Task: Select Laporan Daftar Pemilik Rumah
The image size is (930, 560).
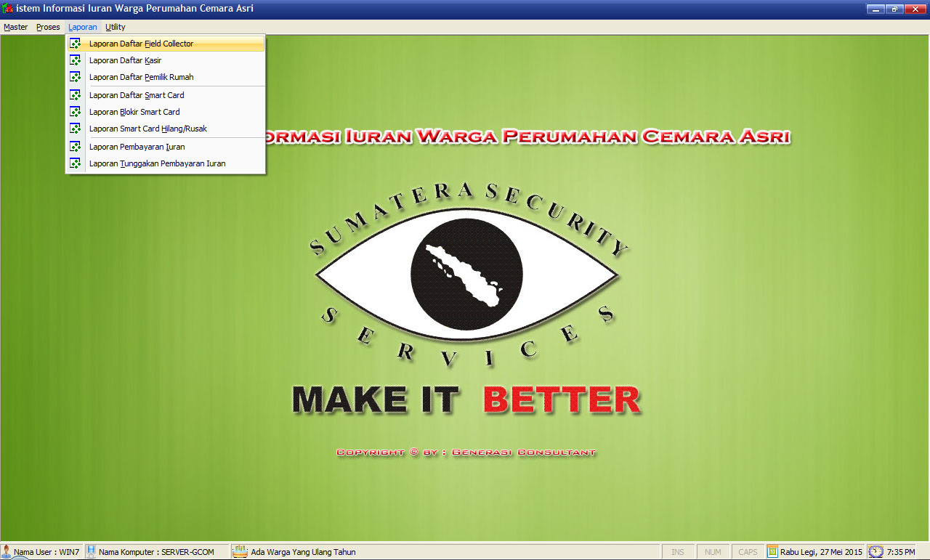Action: (141, 77)
